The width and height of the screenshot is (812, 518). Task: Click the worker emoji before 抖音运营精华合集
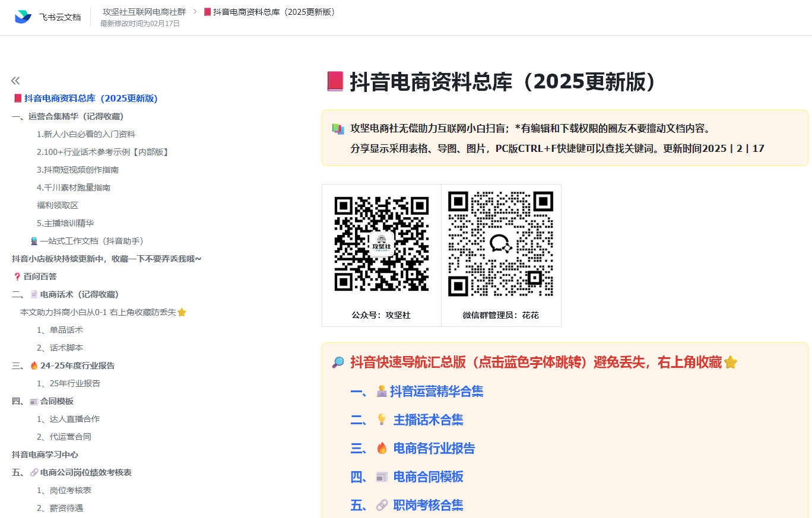click(x=382, y=392)
